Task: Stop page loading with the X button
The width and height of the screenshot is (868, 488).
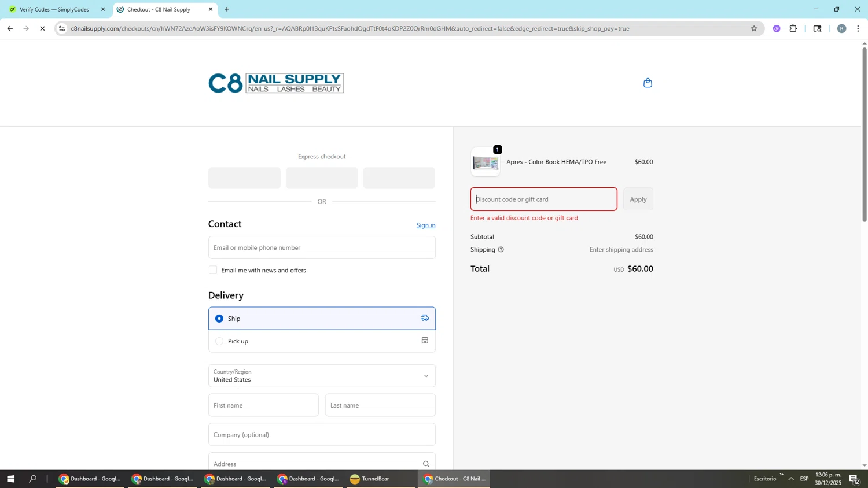Action: coord(42,28)
